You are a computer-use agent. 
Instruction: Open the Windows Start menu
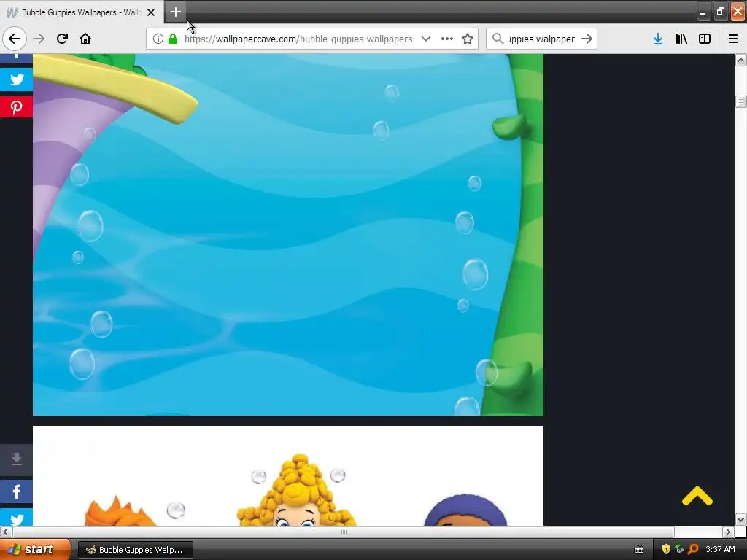coord(35,550)
